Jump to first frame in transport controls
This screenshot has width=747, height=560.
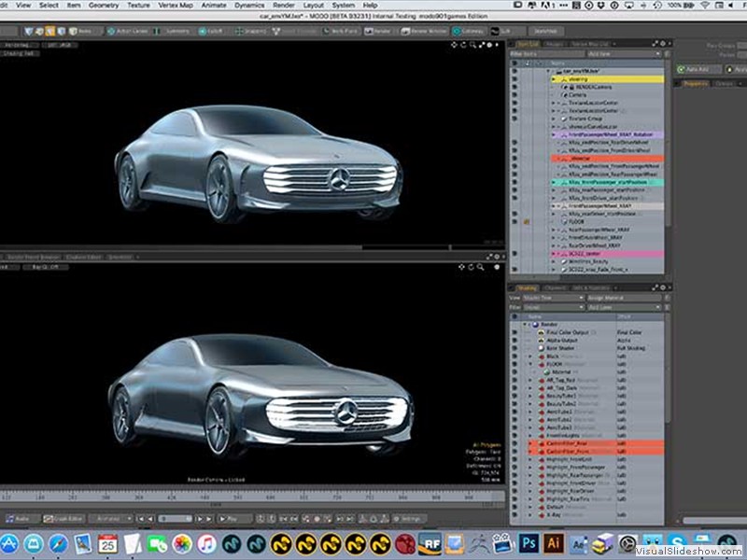tap(141, 519)
